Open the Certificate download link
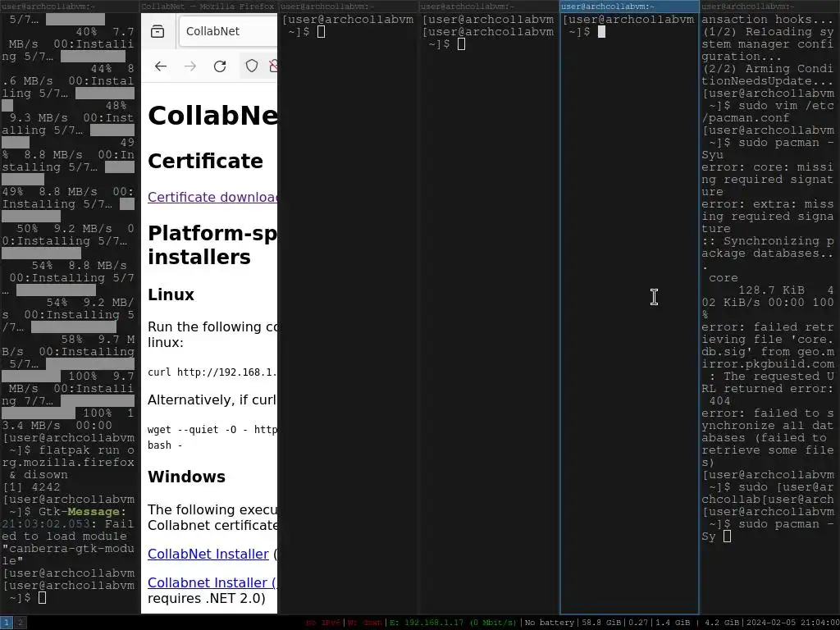The height and width of the screenshot is (630, 840). pos(212,197)
